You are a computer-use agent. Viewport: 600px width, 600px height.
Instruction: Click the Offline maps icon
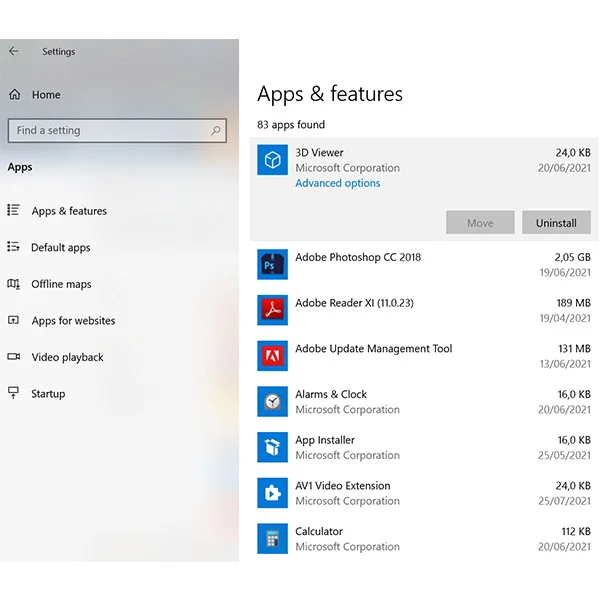click(13, 284)
